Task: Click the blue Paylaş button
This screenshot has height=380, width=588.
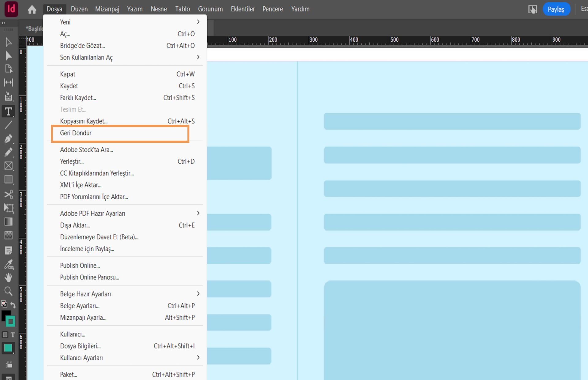Action: (556, 9)
